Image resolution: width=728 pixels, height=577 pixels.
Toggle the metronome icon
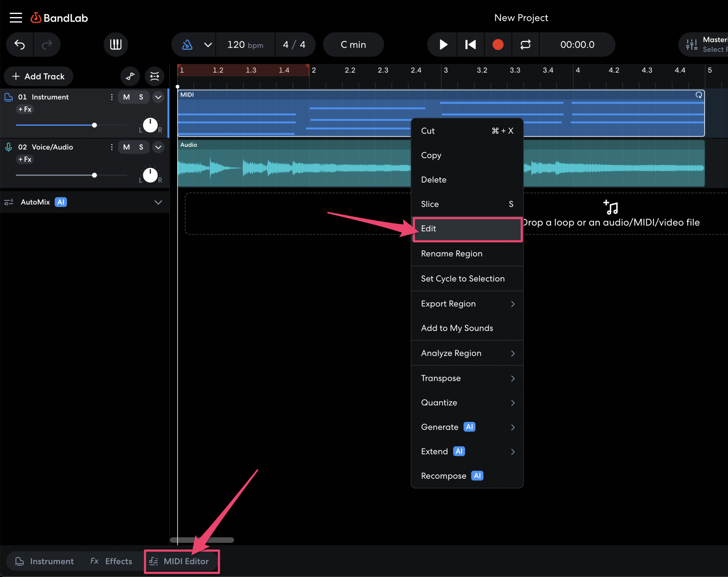coord(187,44)
